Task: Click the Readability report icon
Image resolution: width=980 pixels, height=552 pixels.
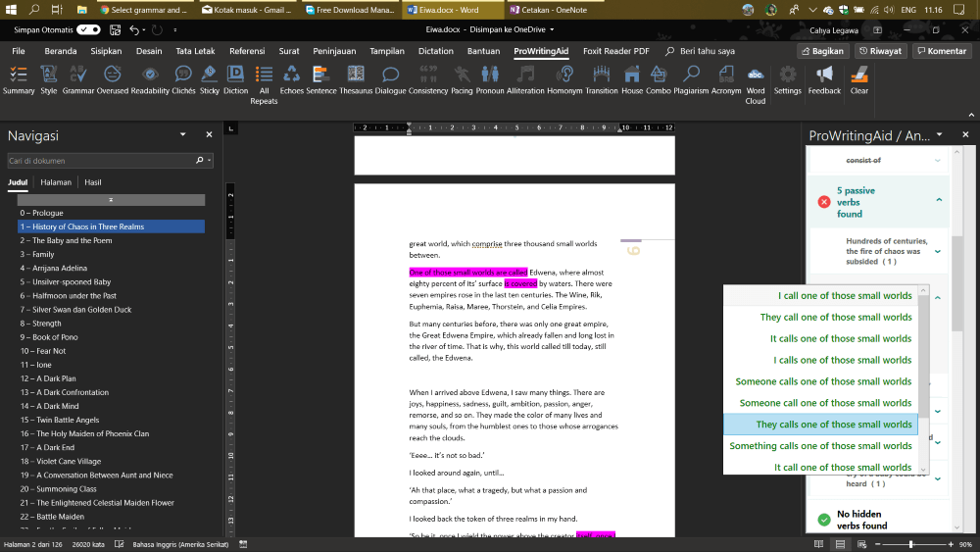Action: [150, 78]
